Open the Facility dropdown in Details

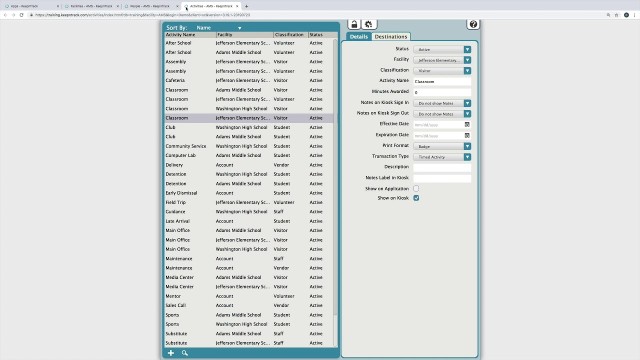pyautogui.click(x=442, y=60)
